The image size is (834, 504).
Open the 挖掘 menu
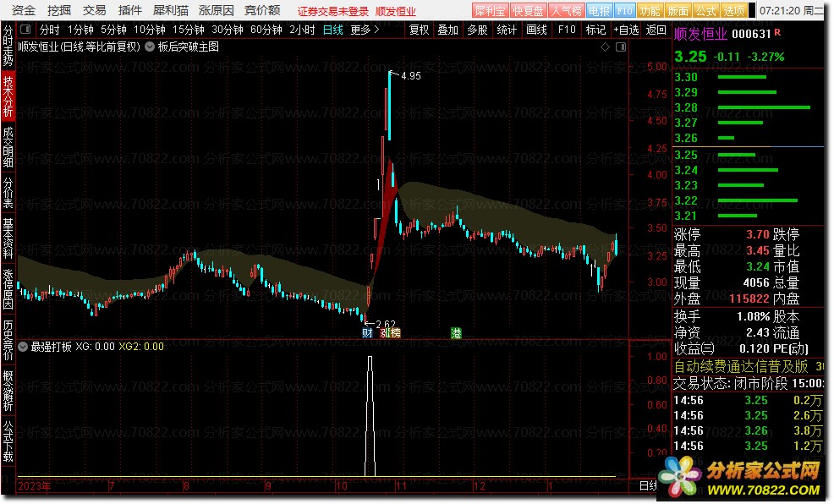point(59,10)
